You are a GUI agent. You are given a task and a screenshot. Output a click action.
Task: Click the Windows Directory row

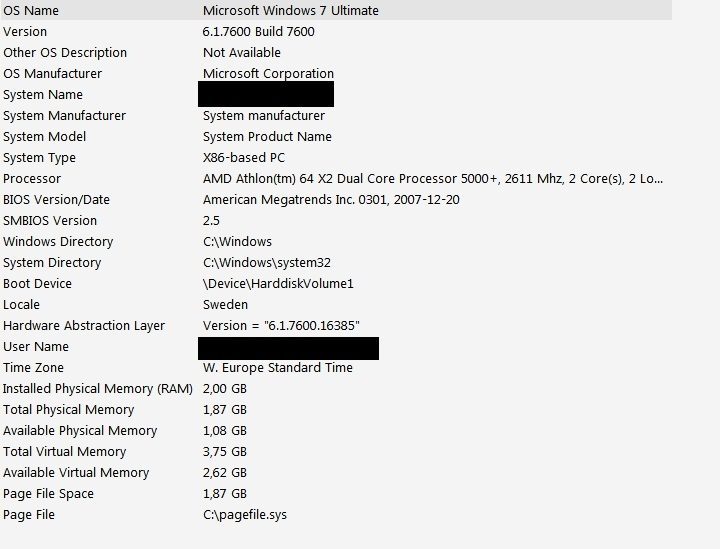point(58,242)
